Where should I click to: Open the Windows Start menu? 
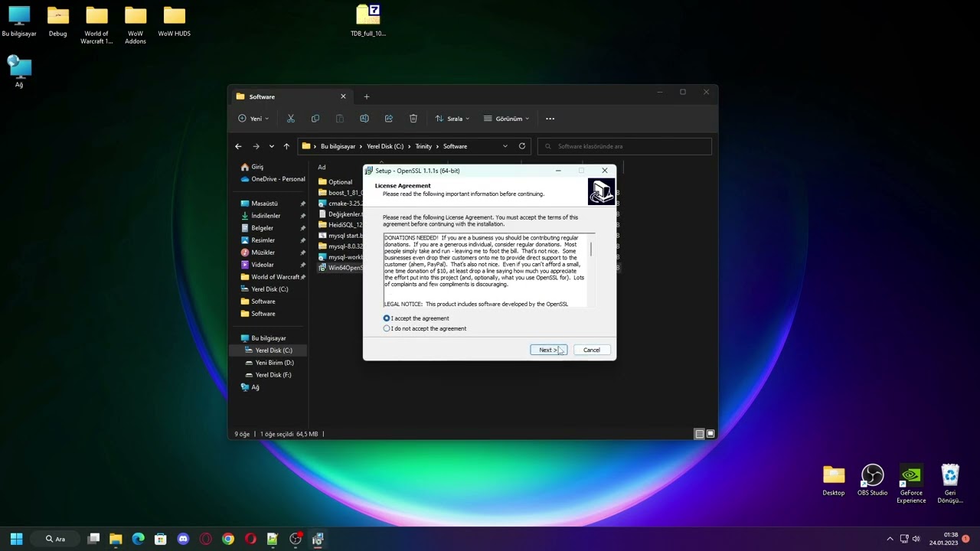click(x=16, y=539)
